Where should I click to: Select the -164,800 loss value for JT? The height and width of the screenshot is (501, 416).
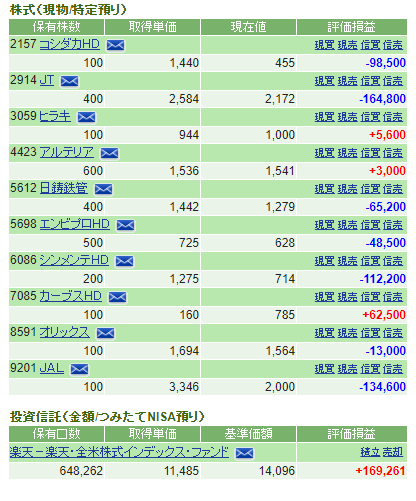(x=382, y=99)
